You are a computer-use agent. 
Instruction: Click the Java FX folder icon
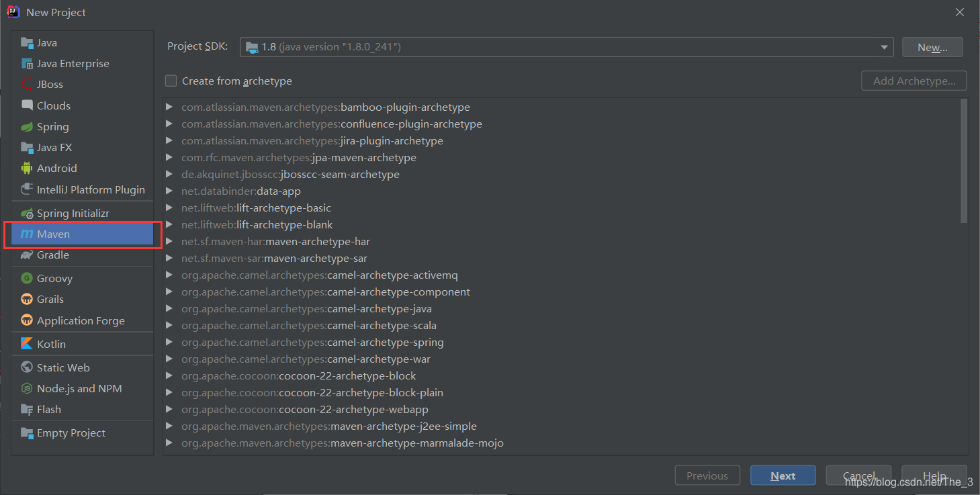tap(27, 148)
